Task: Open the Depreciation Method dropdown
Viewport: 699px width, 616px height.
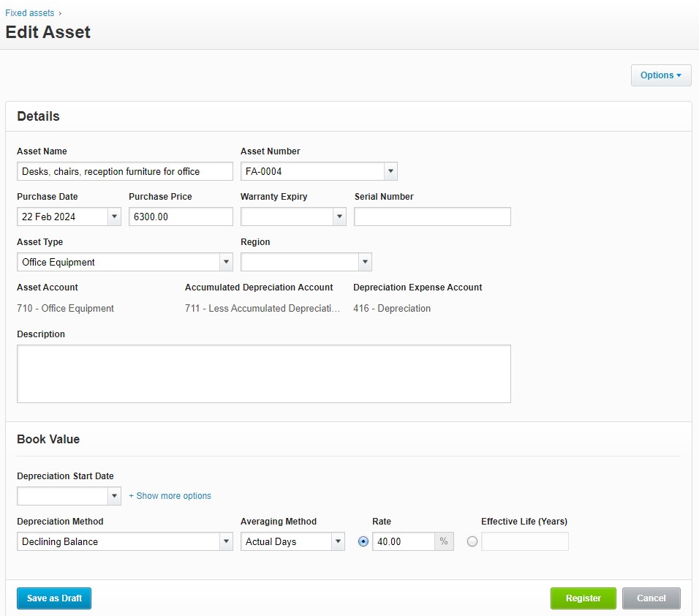Action: click(x=226, y=541)
